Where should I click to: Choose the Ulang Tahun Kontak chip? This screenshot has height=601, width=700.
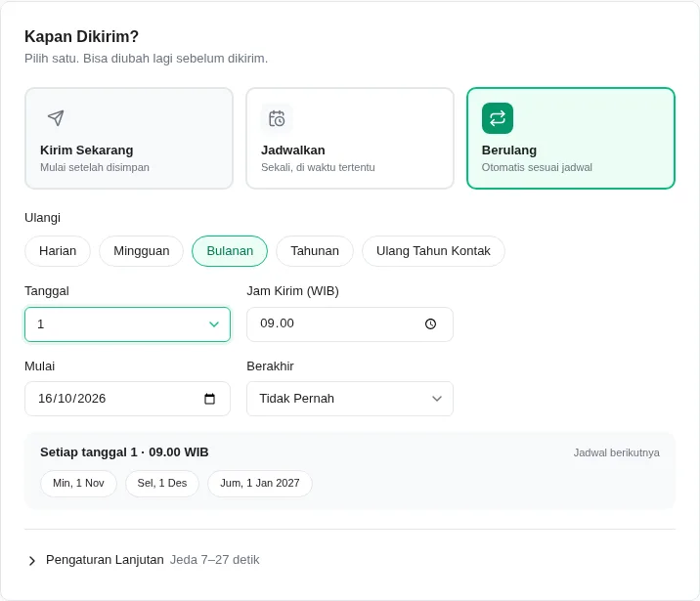point(433,251)
